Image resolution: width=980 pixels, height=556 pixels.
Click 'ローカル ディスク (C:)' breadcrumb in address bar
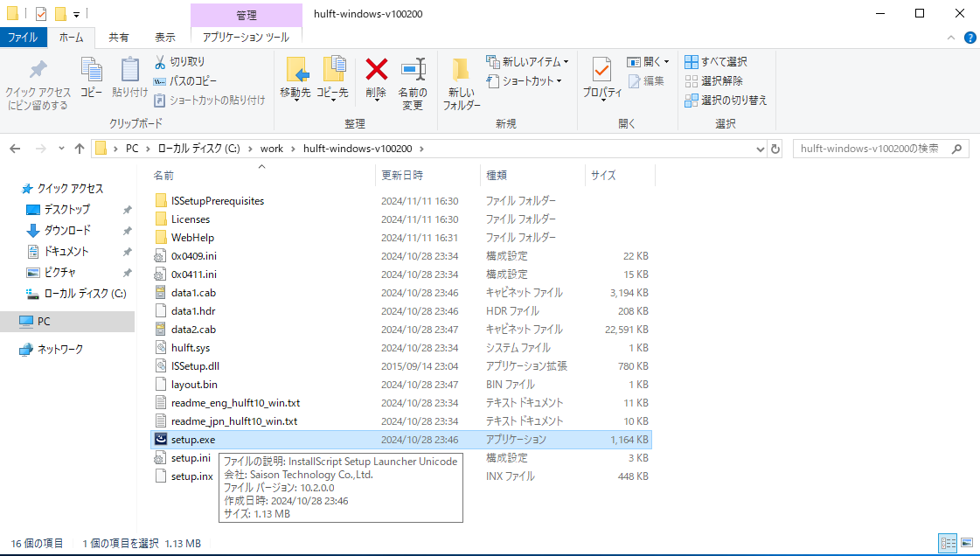click(x=198, y=149)
